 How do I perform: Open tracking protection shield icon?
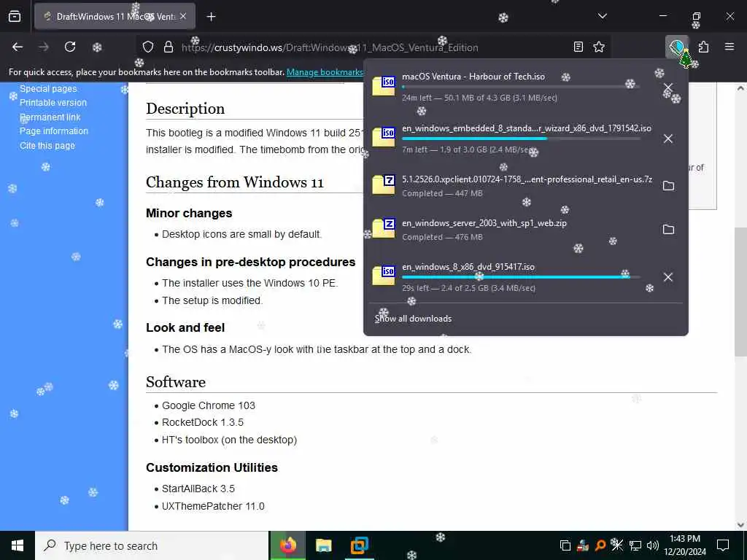click(148, 47)
